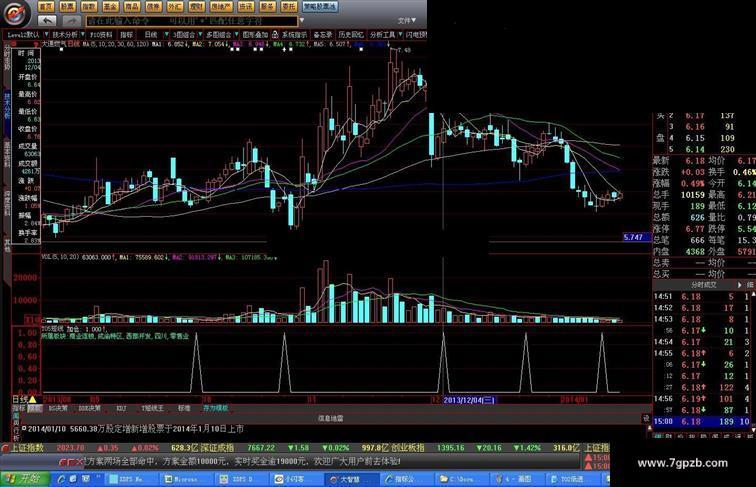The image size is (756, 487).
Task: Open the 首页 home button
Action: 45,6
